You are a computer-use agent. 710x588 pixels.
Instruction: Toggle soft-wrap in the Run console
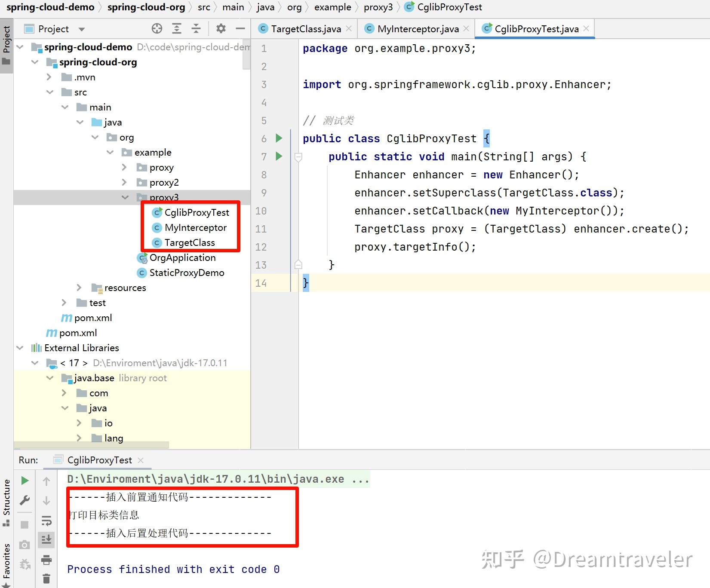[46, 521]
